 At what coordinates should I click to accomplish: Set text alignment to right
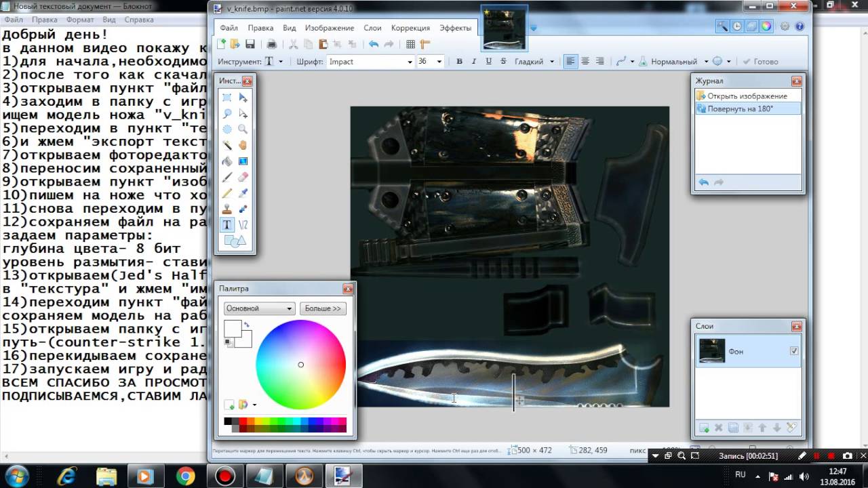pos(599,61)
